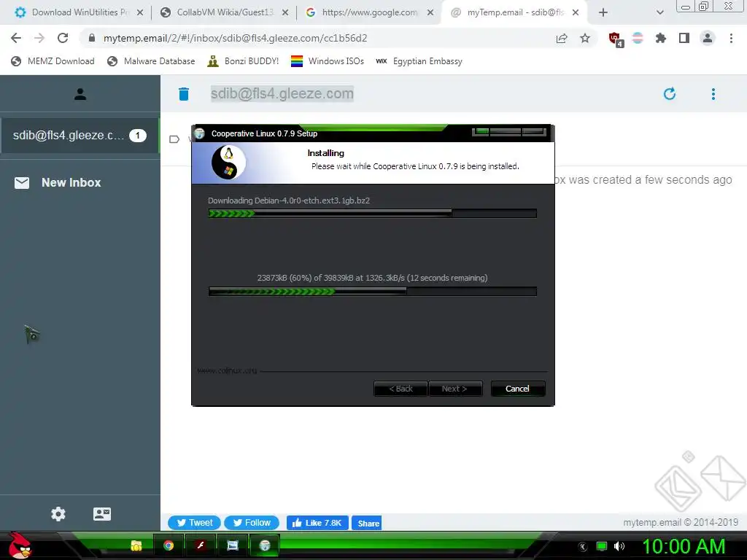Click the Twitter Follow button
This screenshot has height=560, width=747.
(x=252, y=522)
